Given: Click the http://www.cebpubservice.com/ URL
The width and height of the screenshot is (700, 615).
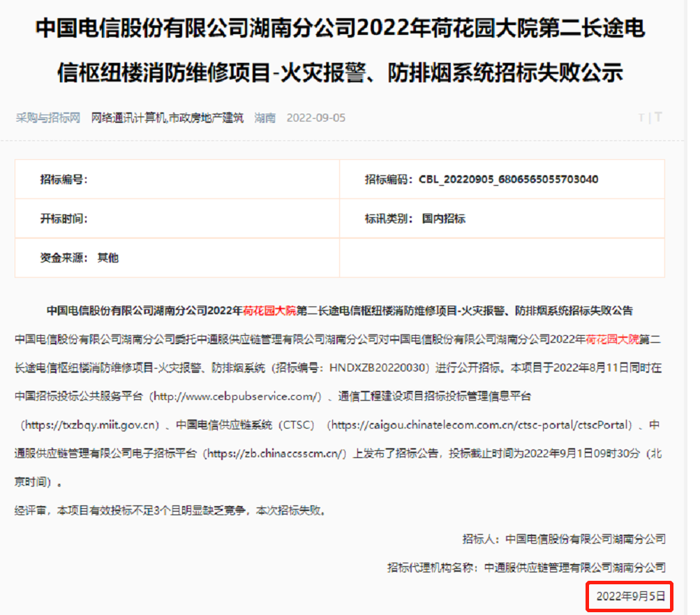Looking at the screenshot, I should (237, 397).
